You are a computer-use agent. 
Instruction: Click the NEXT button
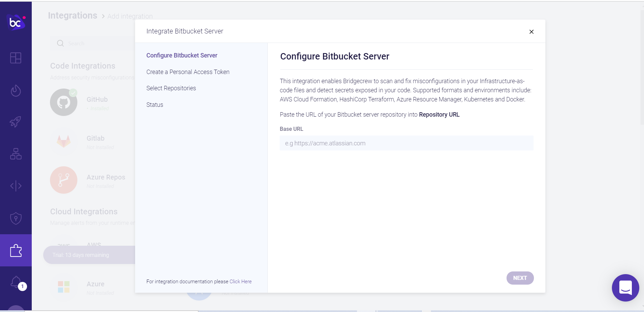pos(520,278)
